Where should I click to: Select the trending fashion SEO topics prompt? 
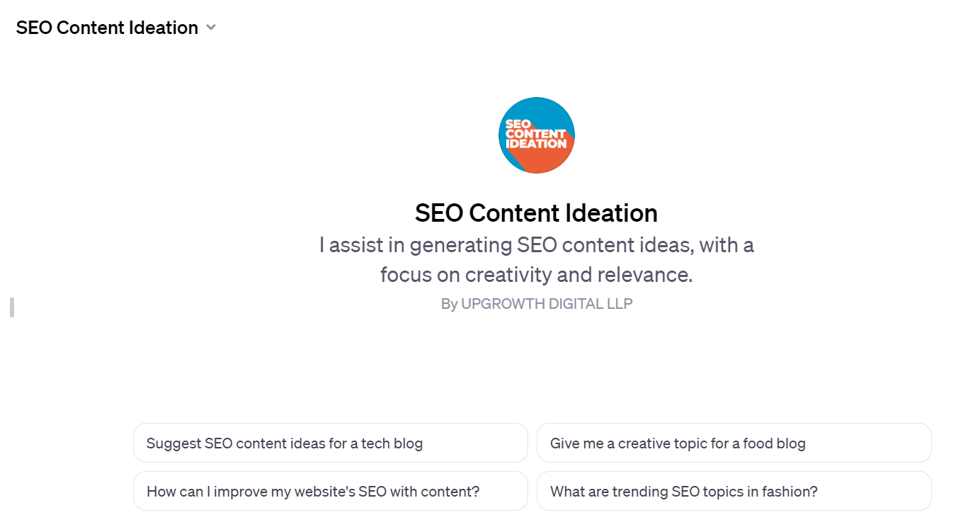734,490
